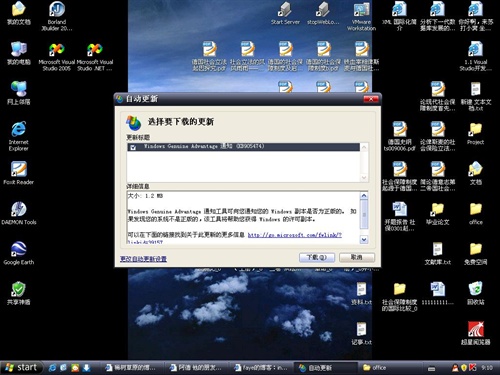500x375 pixels.
Task: Select the 1.1 Visual Studio开发 document icon
Action: pyautogui.click(x=476, y=56)
